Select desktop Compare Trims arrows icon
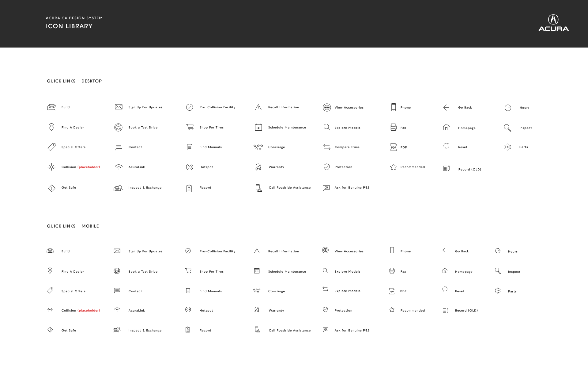 327,147
